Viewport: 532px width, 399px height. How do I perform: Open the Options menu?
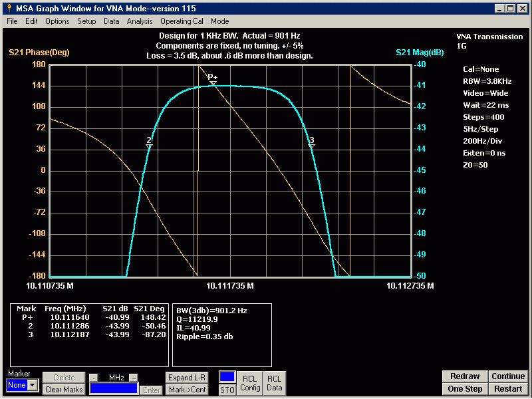[57, 21]
